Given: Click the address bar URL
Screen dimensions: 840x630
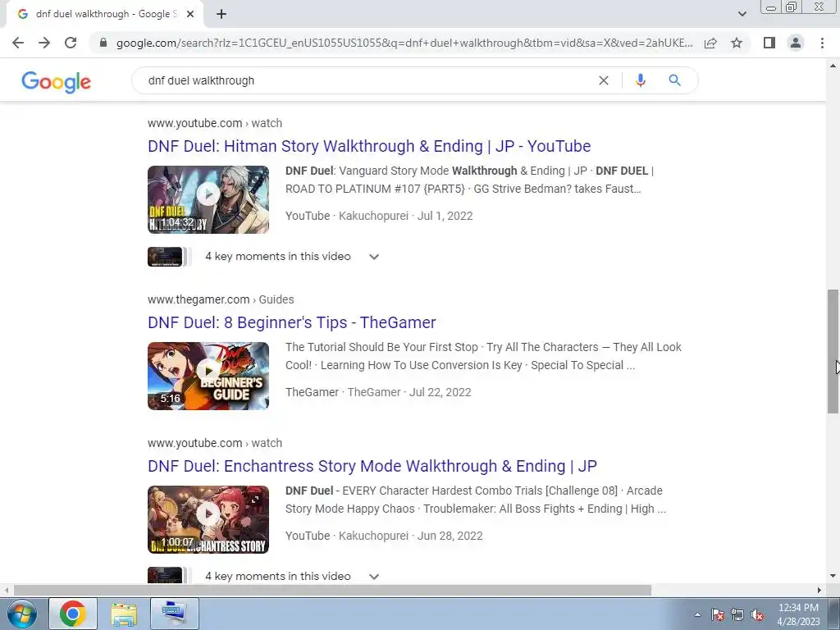Looking at the screenshot, I should [x=404, y=43].
